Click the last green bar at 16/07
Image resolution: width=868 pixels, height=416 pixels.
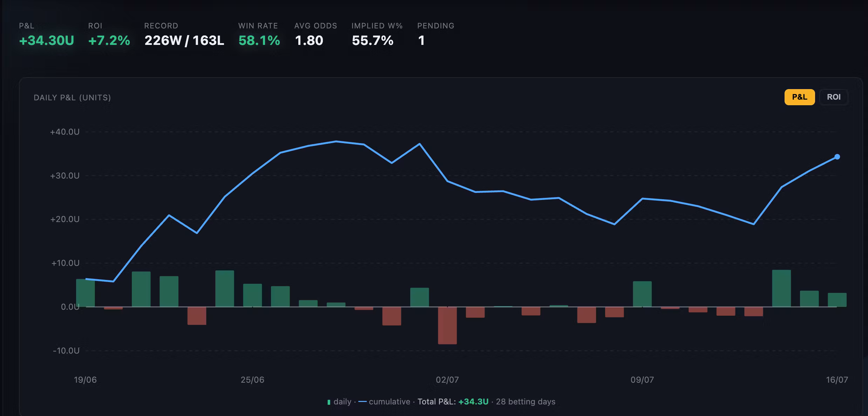(837, 300)
